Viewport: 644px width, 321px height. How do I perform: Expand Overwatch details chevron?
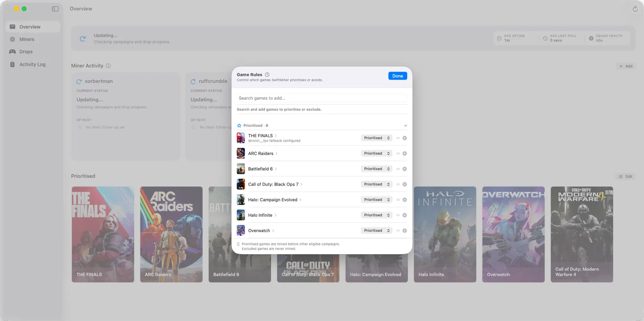pyautogui.click(x=273, y=230)
